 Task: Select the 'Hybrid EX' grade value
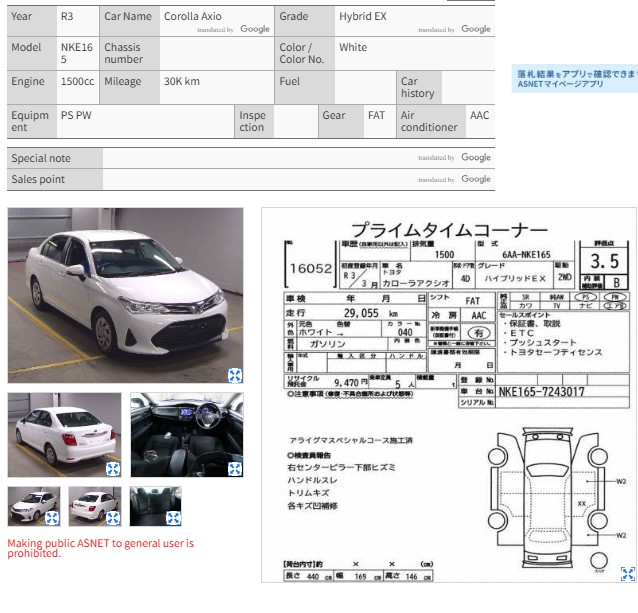(363, 16)
